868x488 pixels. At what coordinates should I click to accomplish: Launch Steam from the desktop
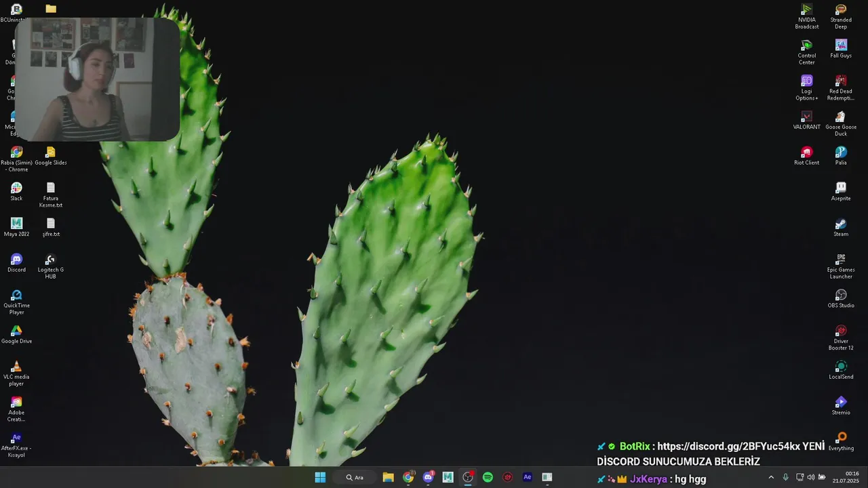pos(841,227)
